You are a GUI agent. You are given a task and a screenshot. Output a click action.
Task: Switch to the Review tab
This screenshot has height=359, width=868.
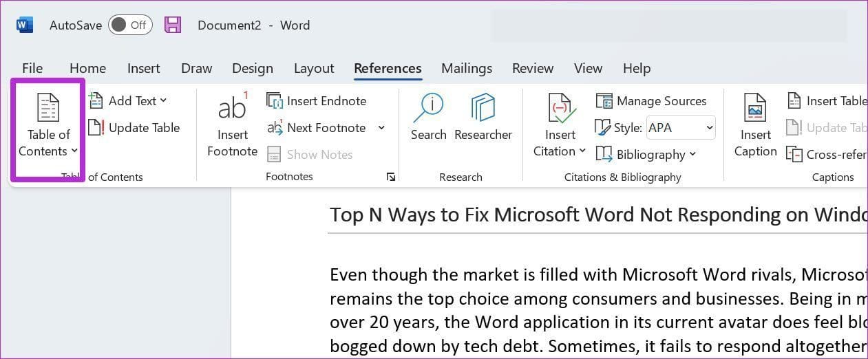[533, 68]
